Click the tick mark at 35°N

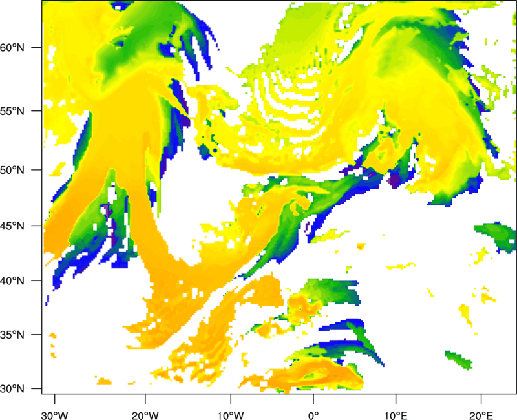pyautogui.click(x=37, y=335)
